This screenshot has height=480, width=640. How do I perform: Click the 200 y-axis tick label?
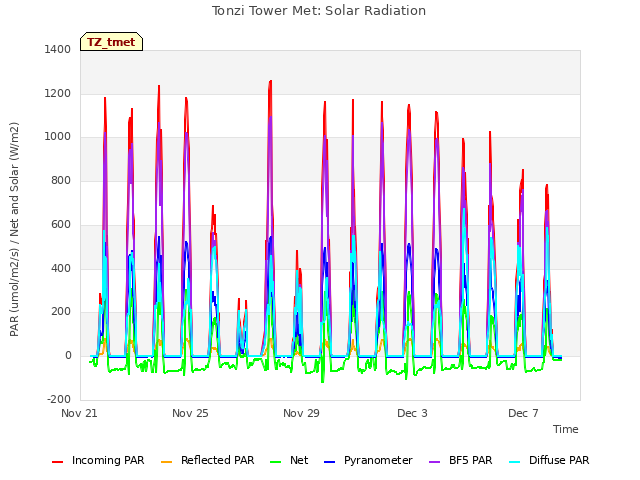pyautogui.click(x=61, y=312)
